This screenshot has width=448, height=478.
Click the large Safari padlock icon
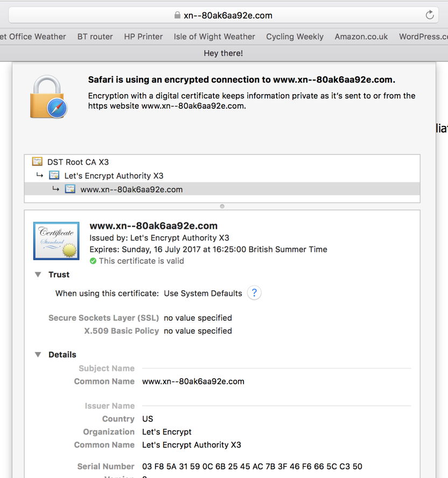(48, 97)
